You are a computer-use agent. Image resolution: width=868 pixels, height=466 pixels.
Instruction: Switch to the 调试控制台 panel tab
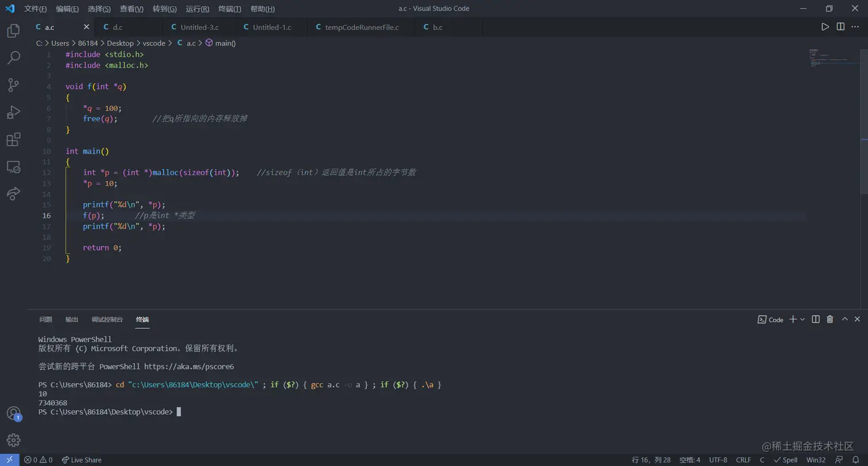(x=107, y=319)
